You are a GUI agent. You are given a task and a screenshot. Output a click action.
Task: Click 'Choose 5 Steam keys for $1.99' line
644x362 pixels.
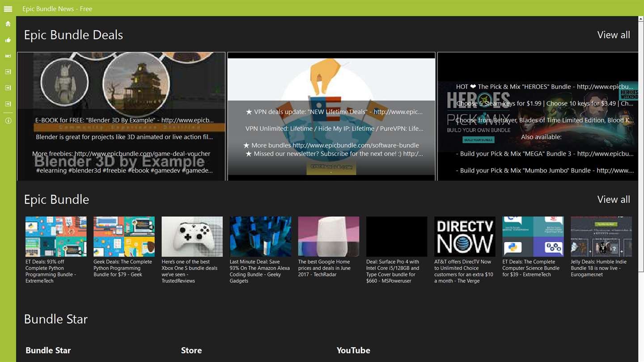click(545, 103)
